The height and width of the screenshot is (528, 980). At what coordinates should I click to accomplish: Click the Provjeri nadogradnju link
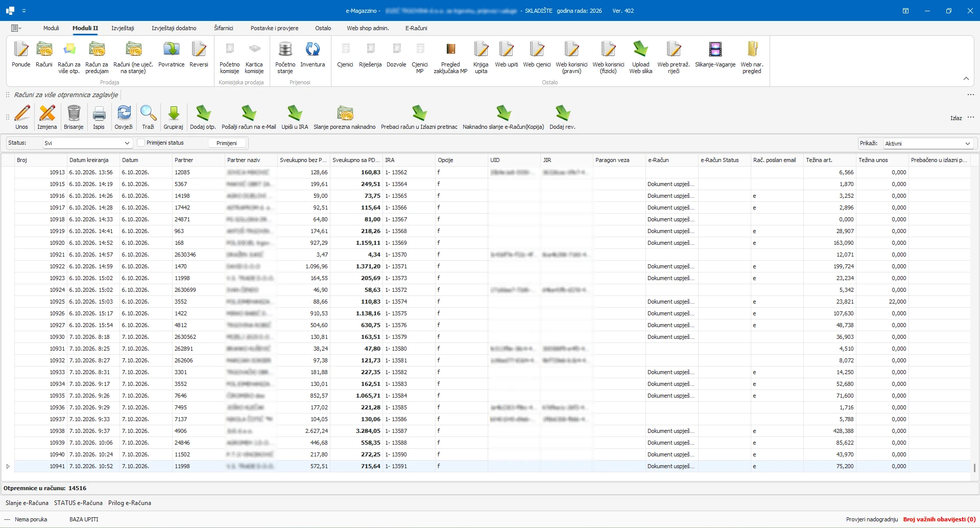(872, 519)
